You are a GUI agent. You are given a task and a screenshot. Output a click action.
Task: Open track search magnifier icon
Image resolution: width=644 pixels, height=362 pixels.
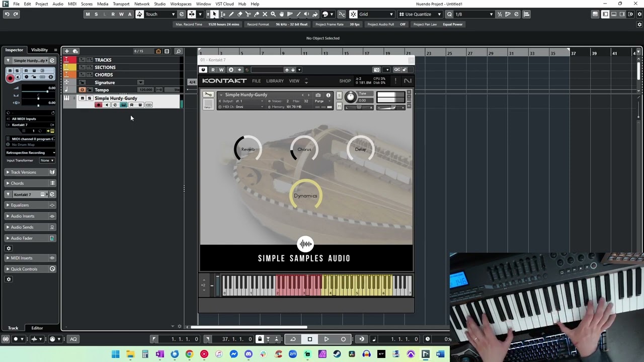178,51
